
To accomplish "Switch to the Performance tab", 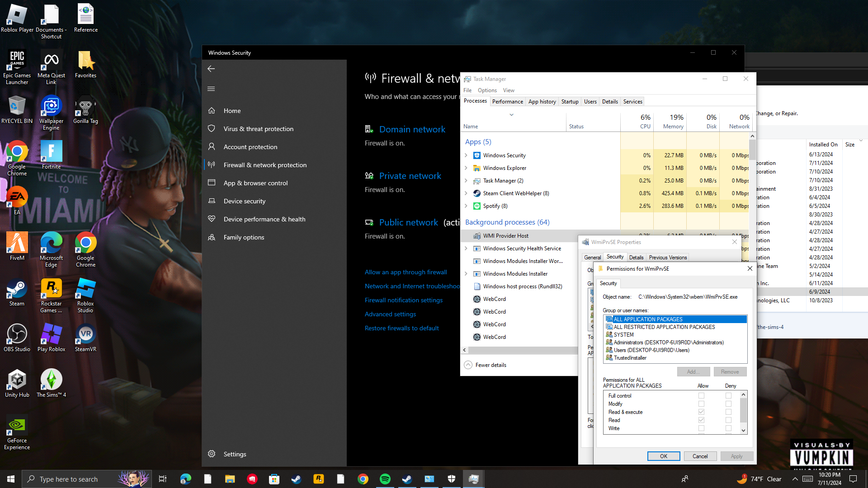I will point(507,102).
